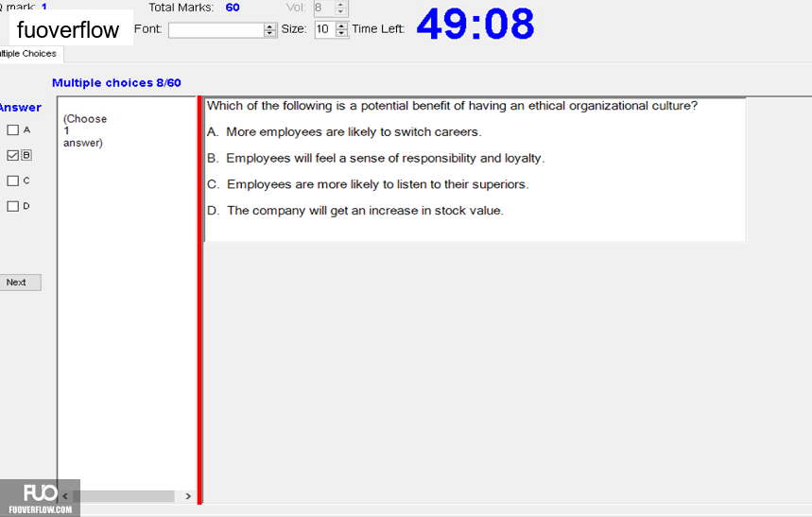Click the Vol value field
This screenshot has width=812, height=517.
point(323,8)
